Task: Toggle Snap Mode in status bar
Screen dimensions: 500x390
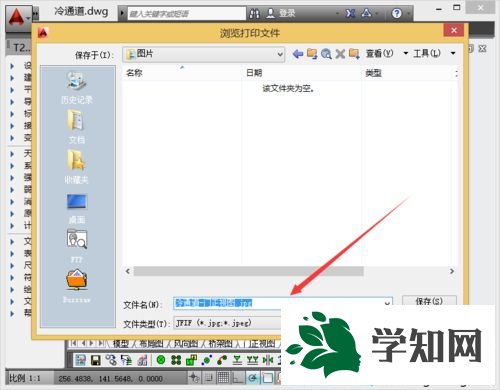Action: 209,378
